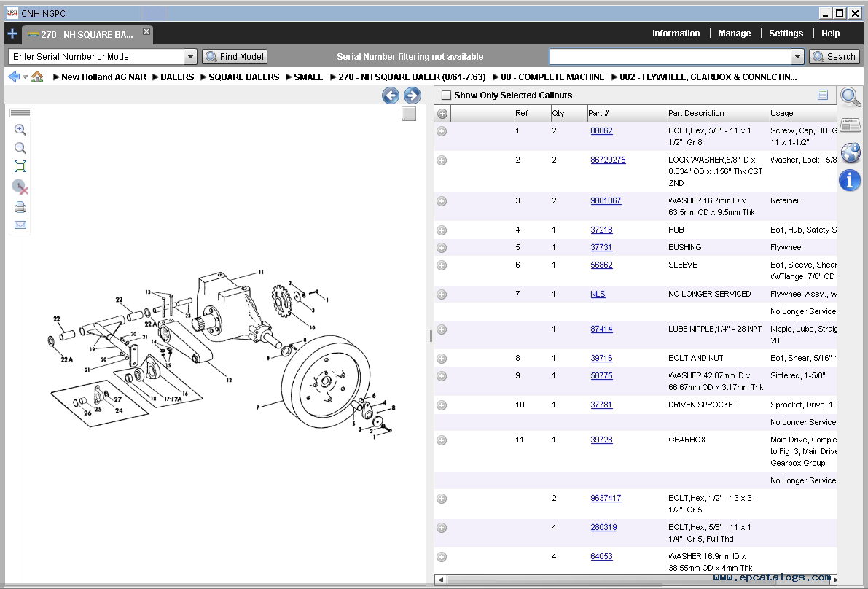Select the callout toggle for GEARBOX row

click(442, 440)
